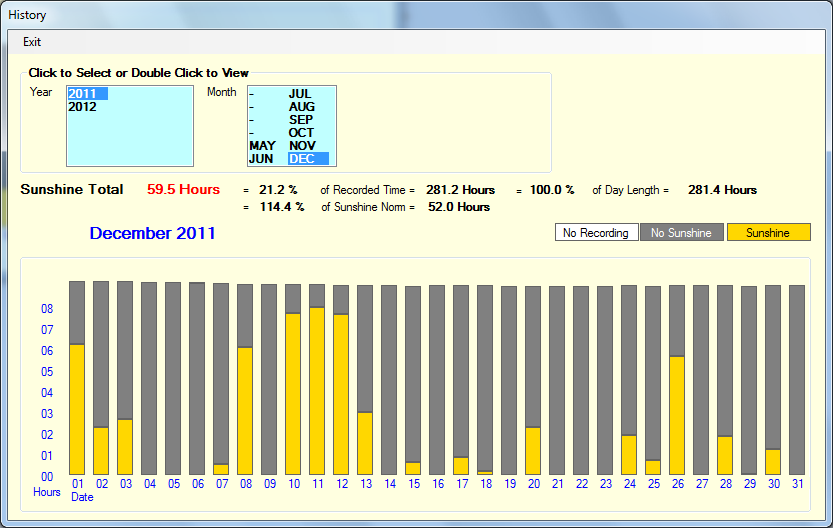Click the yellow Sunshine legend swatch
This screenshot has width=833, height=528.
coord(768,233)
